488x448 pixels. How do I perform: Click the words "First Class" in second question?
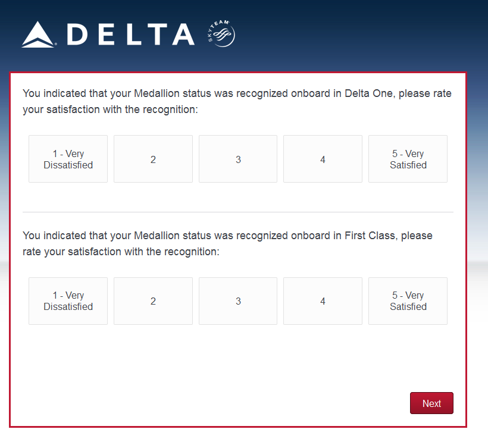(370, 236)
